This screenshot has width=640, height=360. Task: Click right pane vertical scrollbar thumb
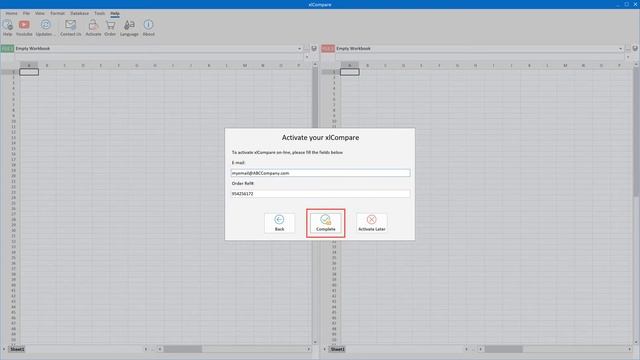point(636,131)
